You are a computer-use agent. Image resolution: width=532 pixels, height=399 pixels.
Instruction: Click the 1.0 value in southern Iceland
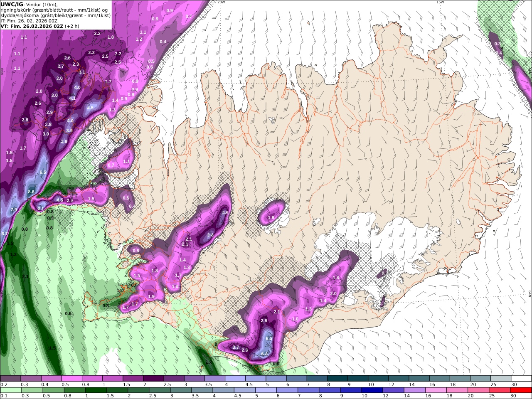pyautogui.click(x=296, y=319)
